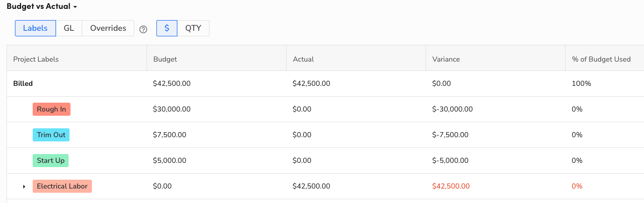This screenshot has height=203, width=644.
Task: Expand the Electrical Labor row
Action: (x=24, y=187)
